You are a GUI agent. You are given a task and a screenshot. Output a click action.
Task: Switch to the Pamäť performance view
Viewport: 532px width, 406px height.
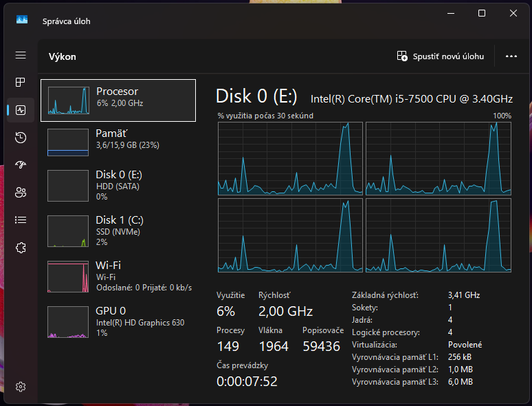[x=118, y=142]
